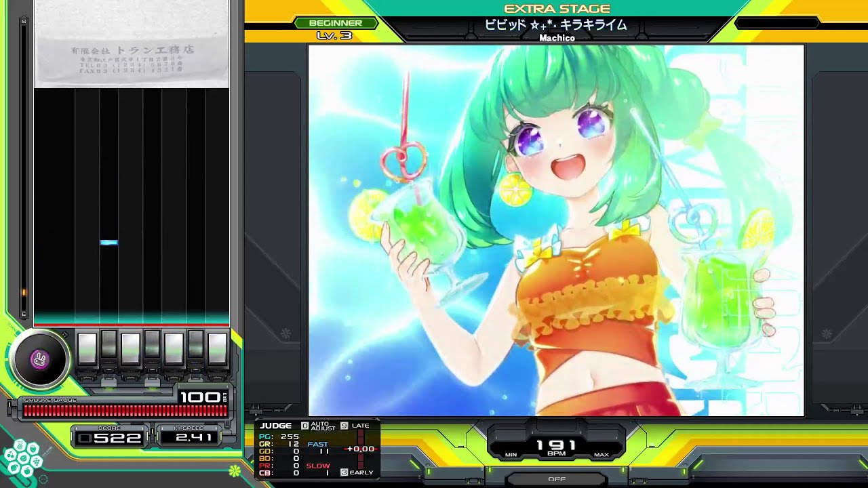Click the lane cover towel image
Screen dimensions: 868x488
click(132, 43)
